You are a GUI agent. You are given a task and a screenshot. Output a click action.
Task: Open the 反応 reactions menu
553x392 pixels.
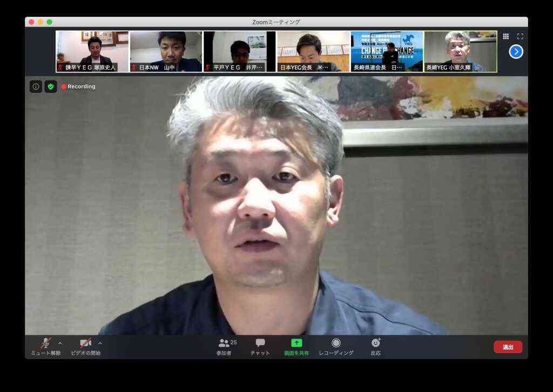376,347
